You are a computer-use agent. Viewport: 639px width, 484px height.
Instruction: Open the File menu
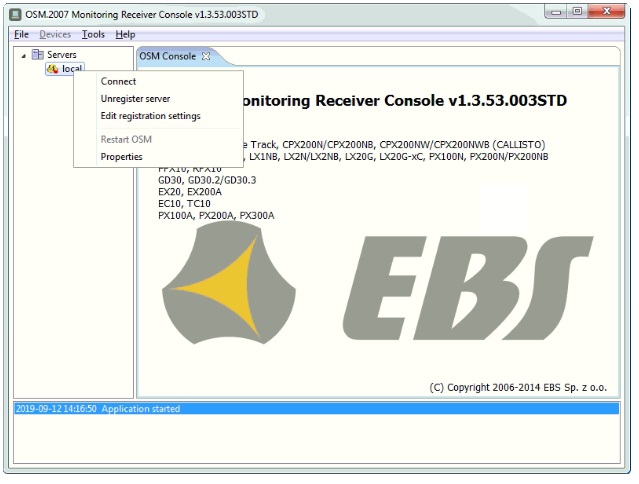coord(21,34)
